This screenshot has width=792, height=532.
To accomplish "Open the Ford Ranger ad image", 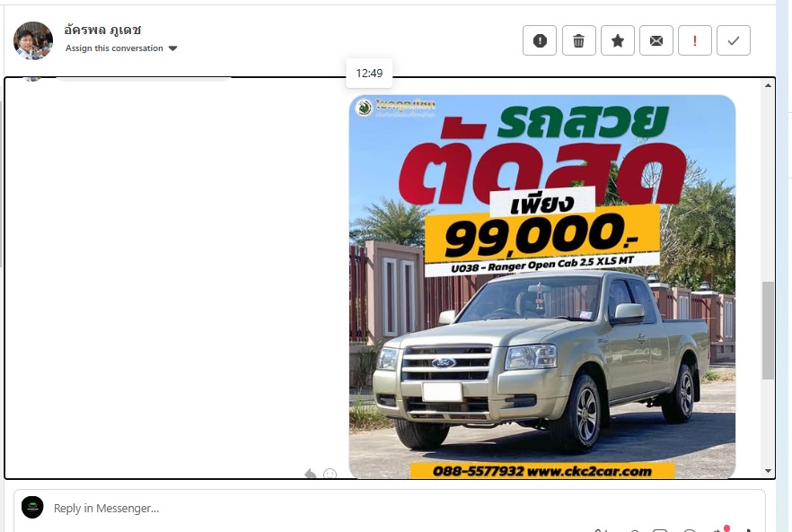I will (x=542, y=286).
